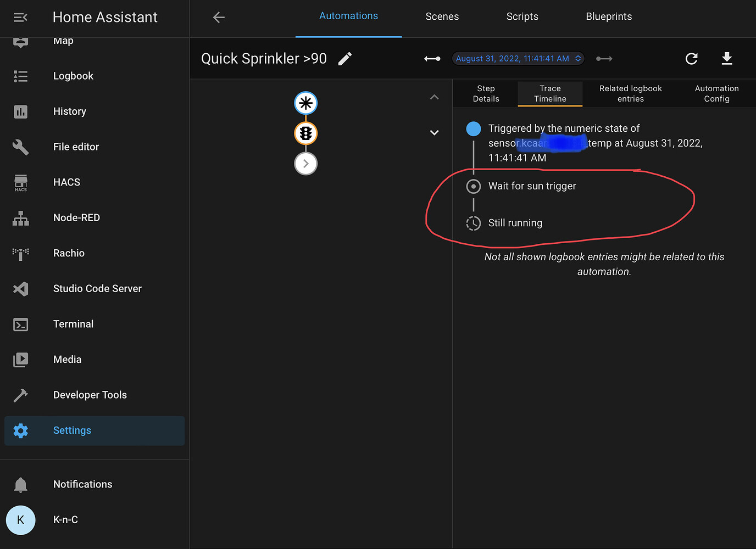Select the traffic light condition node

[306, 133]
